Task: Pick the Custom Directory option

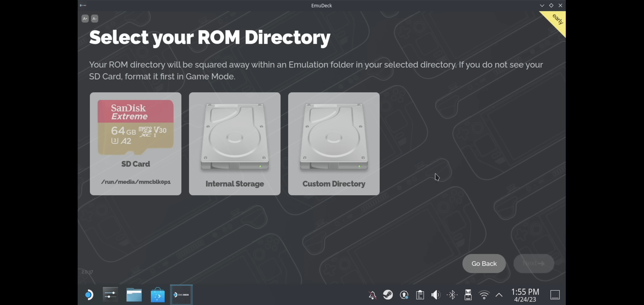Action: pyautogui.click(x=334, y=143)
